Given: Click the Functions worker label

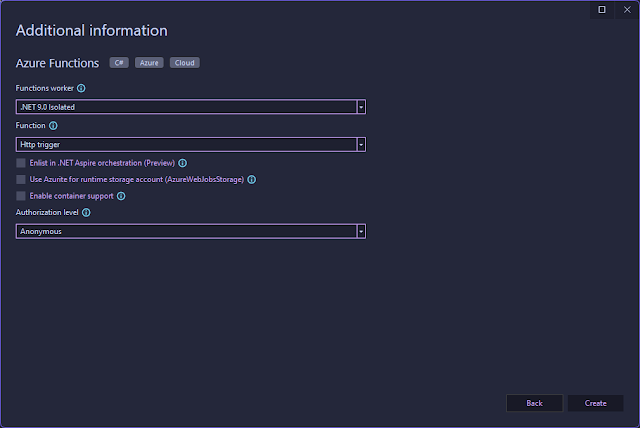Looking at the screenshot, I should point(44,88).
